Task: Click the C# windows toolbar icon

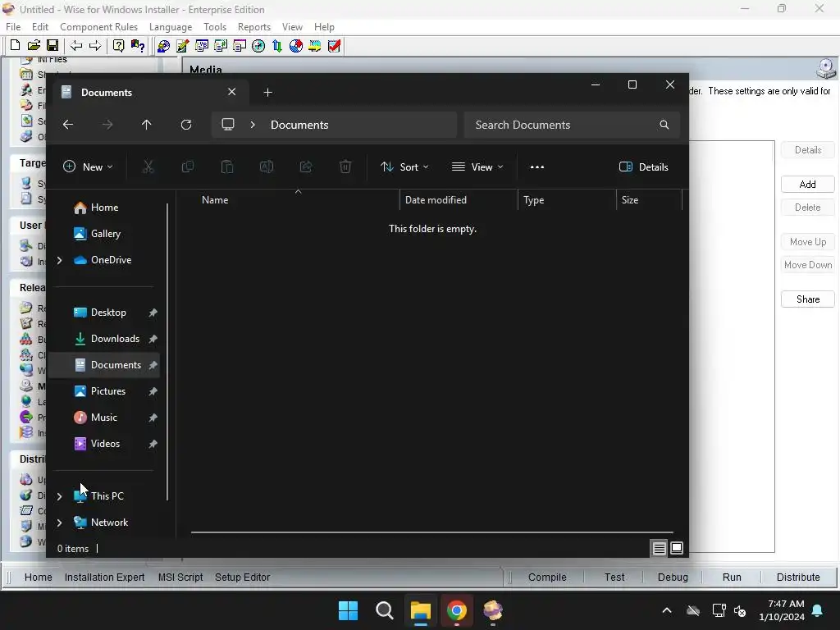Action: tap(220, 46)
